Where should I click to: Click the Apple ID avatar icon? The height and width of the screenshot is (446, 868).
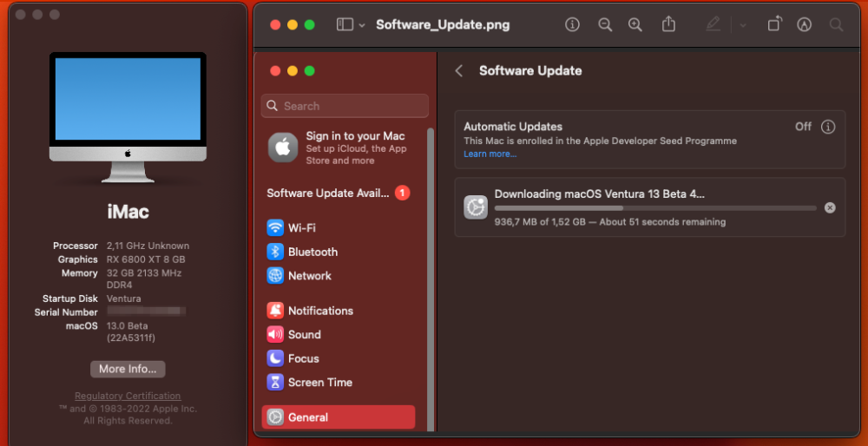tap(283, 148)
